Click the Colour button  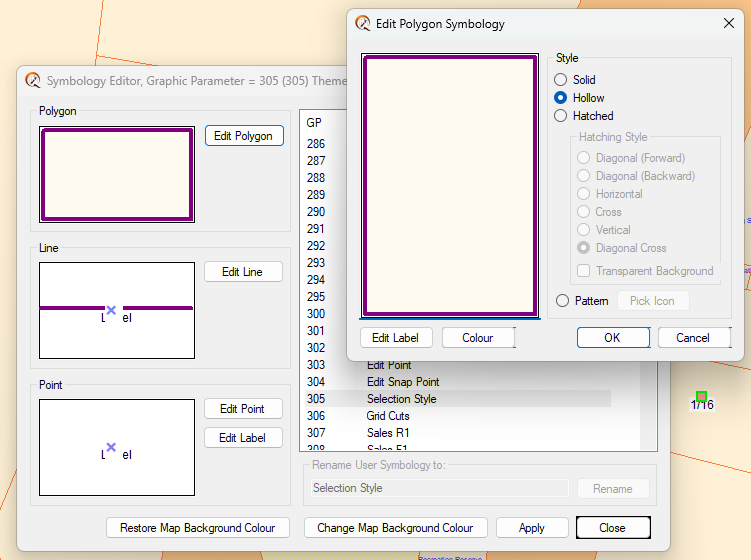click(x=478, y=338)
